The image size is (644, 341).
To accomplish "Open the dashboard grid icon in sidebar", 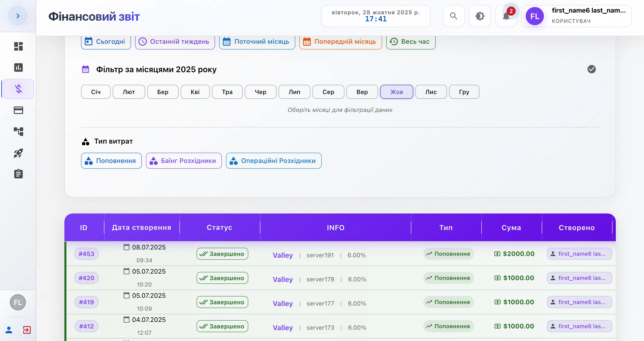I will pyautogui.click(x=18, y=46).
